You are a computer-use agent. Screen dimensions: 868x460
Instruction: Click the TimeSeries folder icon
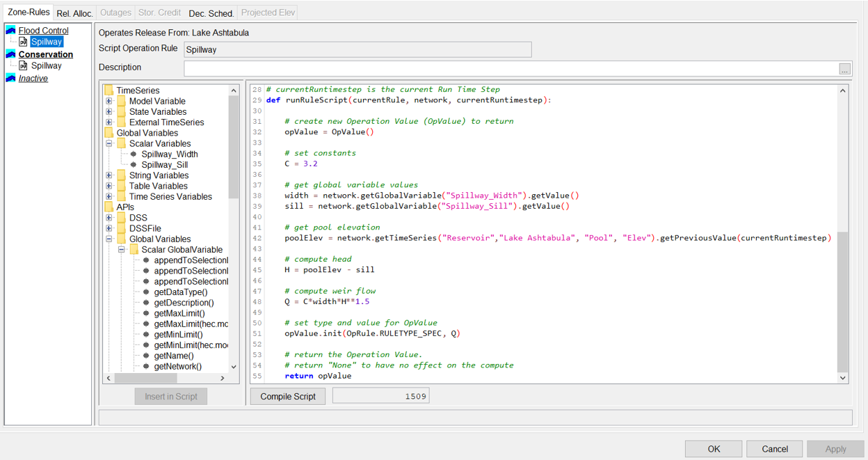click(109, 90)
